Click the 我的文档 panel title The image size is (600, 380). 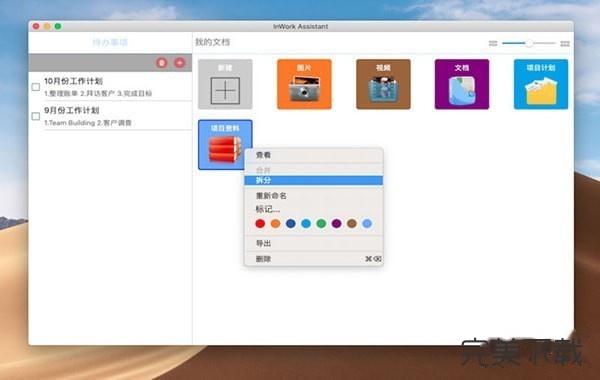[213, 42]
